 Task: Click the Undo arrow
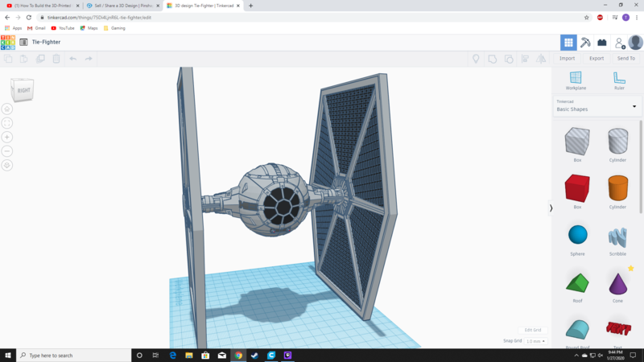coord(73,59)
